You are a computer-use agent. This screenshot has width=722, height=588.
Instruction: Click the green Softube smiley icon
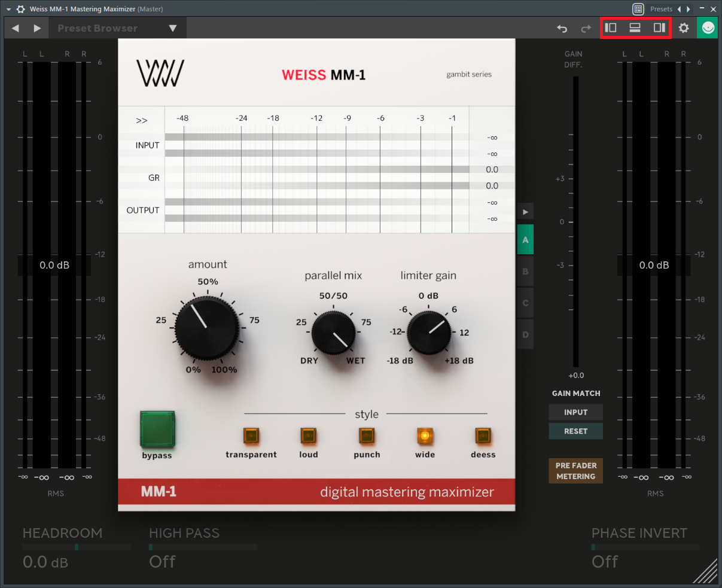click(708, 28)
